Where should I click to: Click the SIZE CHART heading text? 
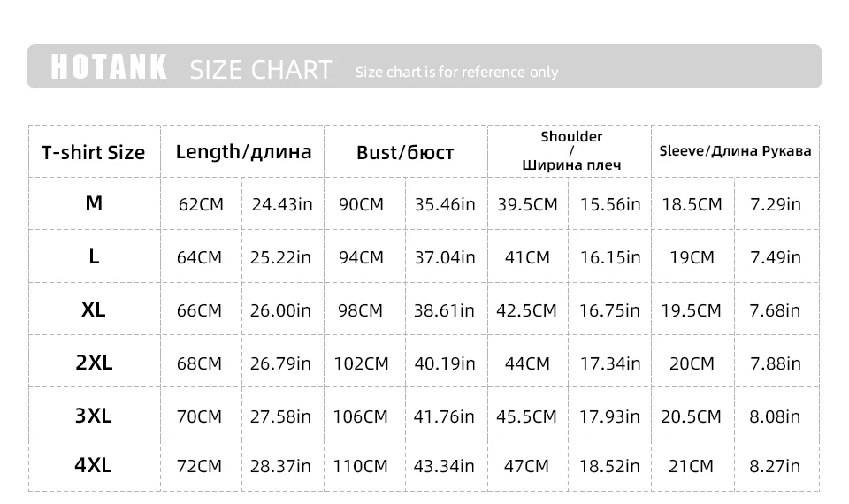coord(261,70)
